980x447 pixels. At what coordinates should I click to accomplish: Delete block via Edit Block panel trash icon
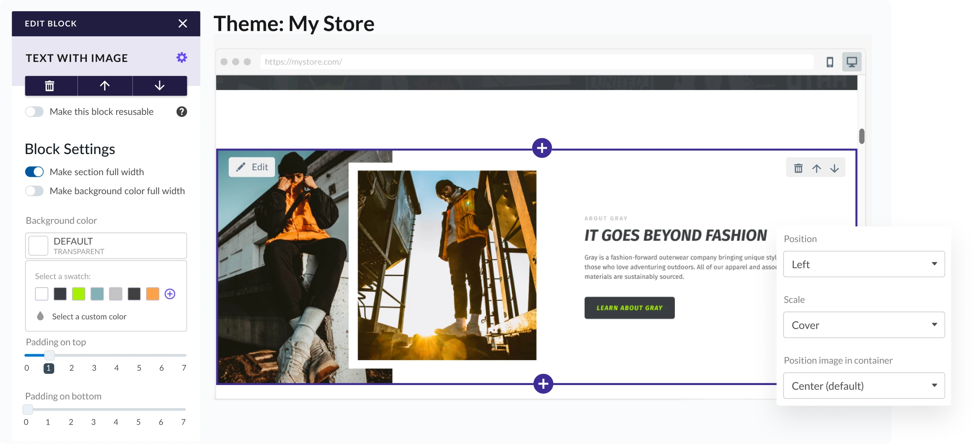[x=50, y=86]
